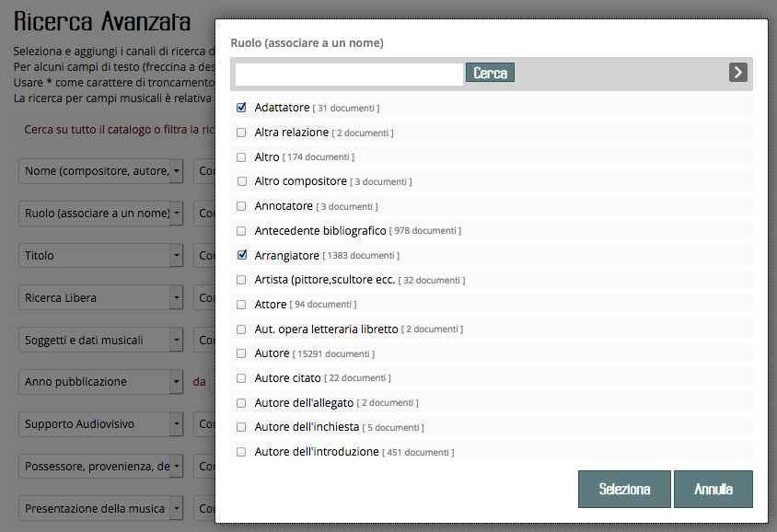Open the Nome (compositore, autore) dropdown
777x532 pixels.
pyautogui.click(x=177, y=171)
